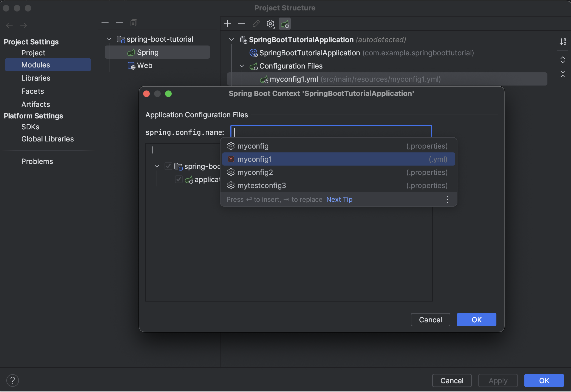Select myconfig2 from the suggestions list
The image size is (571, 392).
pyautogui.click(x=255, y=172)
